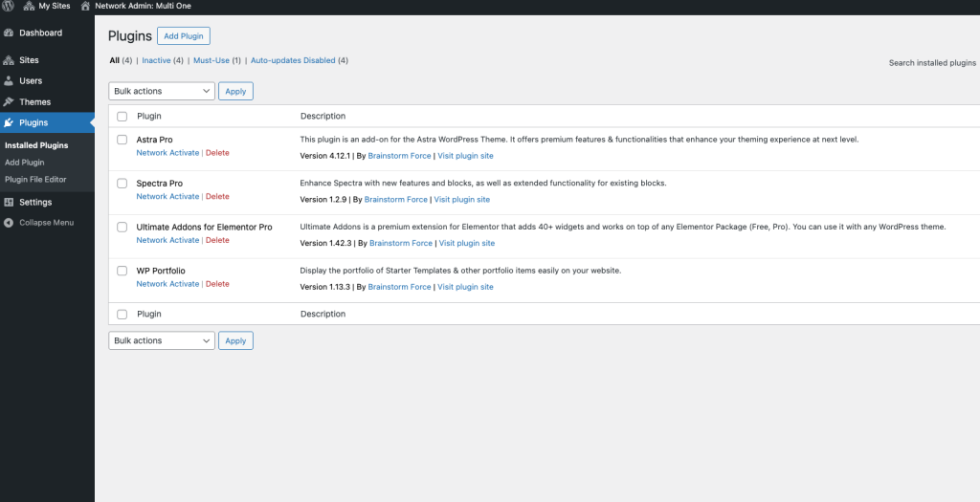The height and width of the screenshot is (502, 980).
Task: Open Plugin File Editor submenu item
Action: pos(35,179)
